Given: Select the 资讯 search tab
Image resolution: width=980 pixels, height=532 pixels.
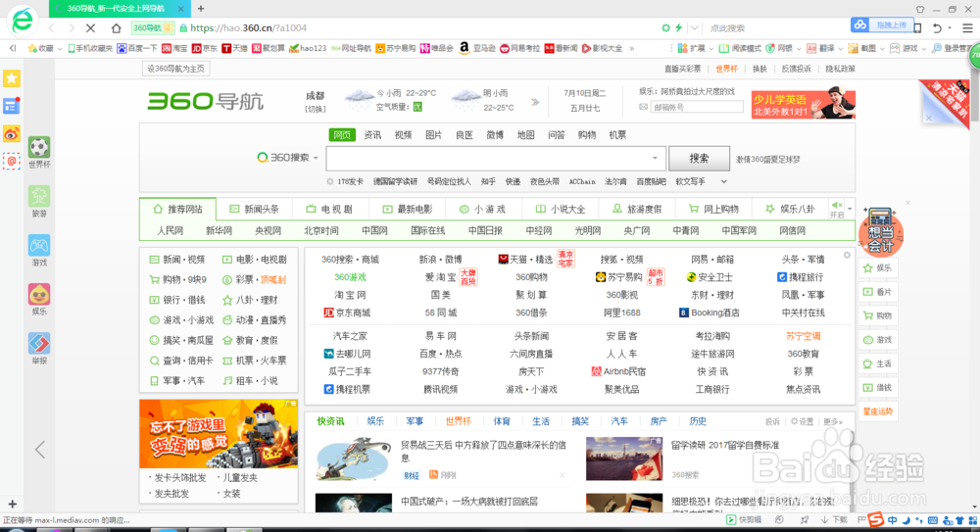Looking at the screenshot, I should pos(372,135).
